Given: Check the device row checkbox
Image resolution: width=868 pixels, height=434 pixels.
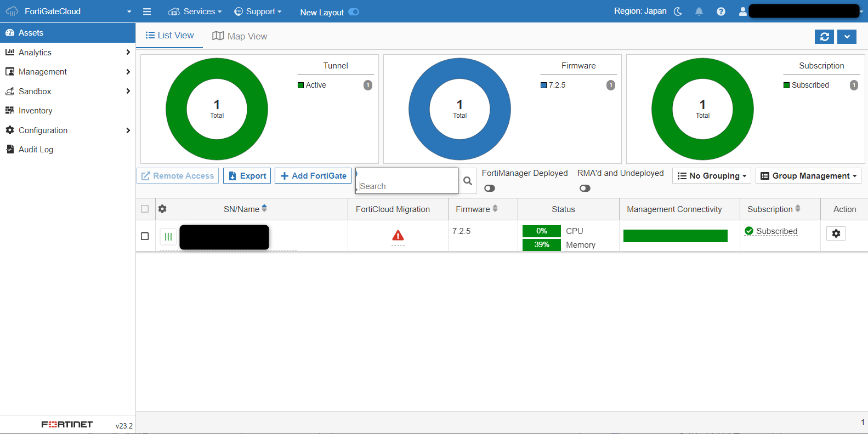Looking at the screenshot, I should (145, 236).
